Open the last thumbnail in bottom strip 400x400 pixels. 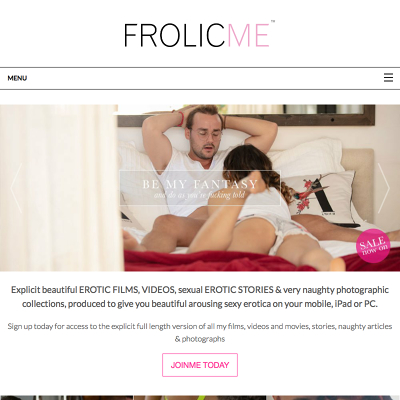coord(333,398)
